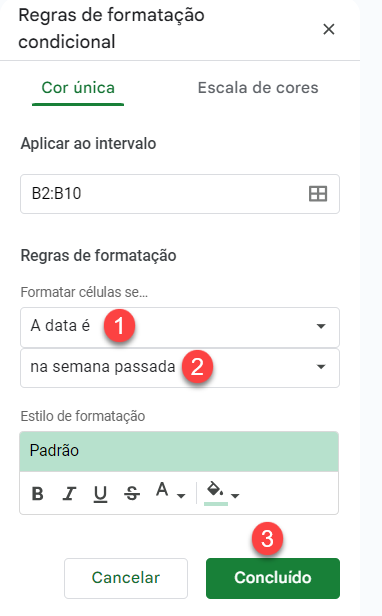This screenshot has height=616, width=382.
Task: Click the B2:B10 range input field
Action: pos(180,194)
